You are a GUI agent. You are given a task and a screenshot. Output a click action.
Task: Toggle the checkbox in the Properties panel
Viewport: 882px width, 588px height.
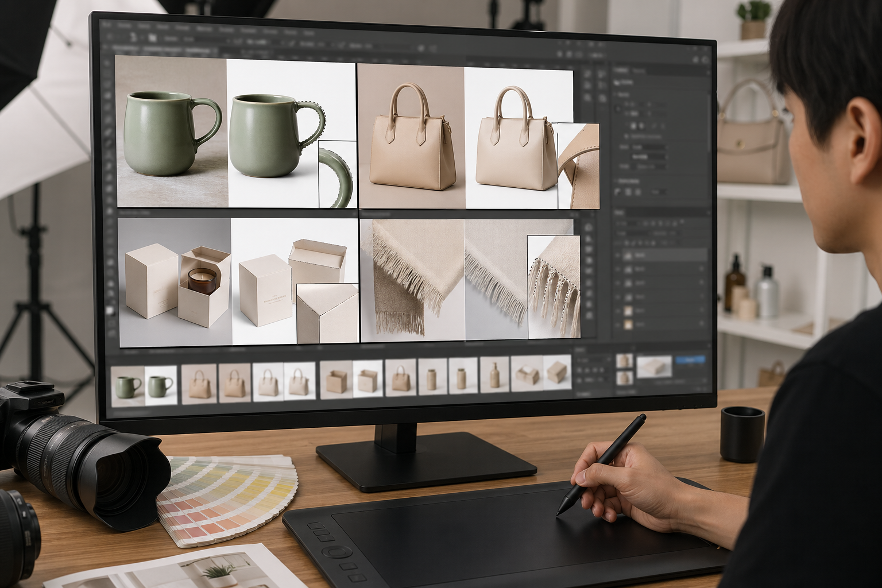[x=626, y=137]
